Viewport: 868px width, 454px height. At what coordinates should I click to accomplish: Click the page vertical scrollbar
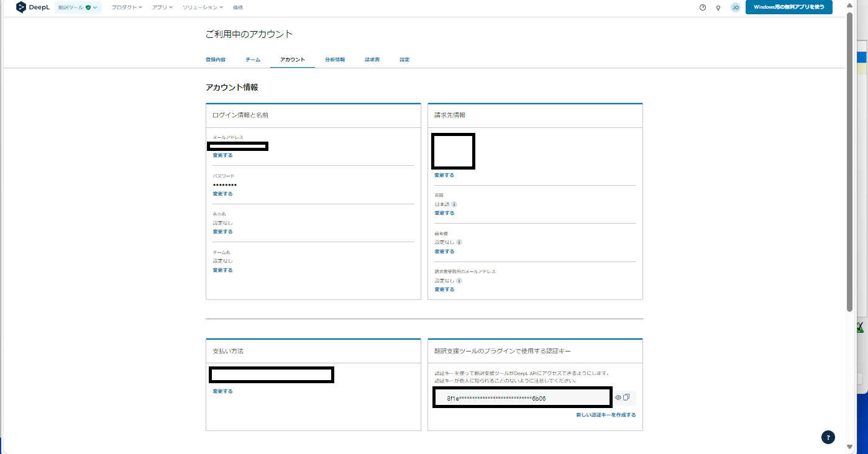(x=850, y=161)
